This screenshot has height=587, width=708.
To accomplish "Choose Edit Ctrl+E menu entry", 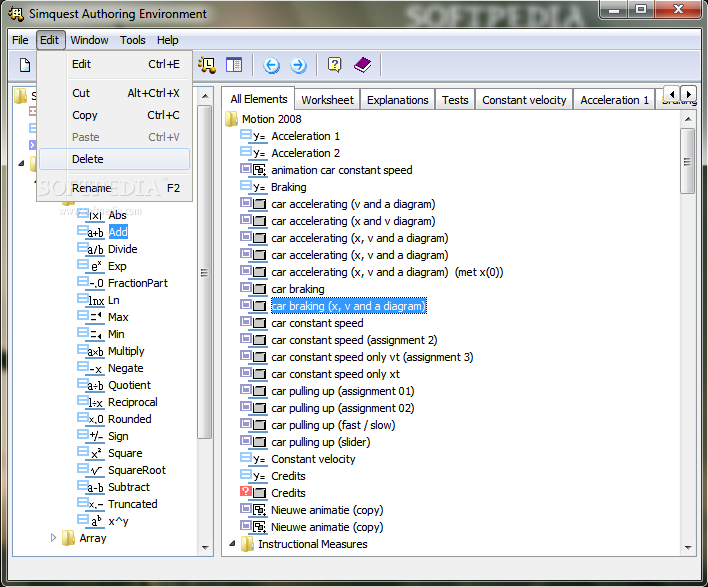I will pos(114,64).
